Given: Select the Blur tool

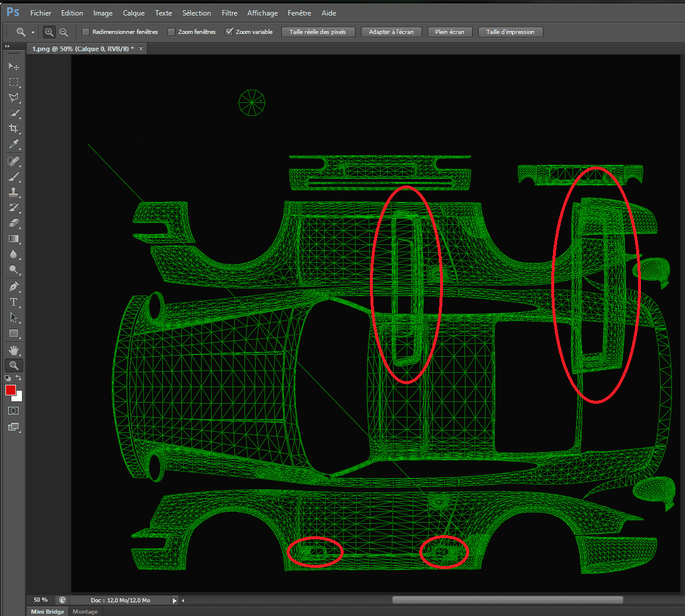Looking at the screenshot, I should coord(14,254).
